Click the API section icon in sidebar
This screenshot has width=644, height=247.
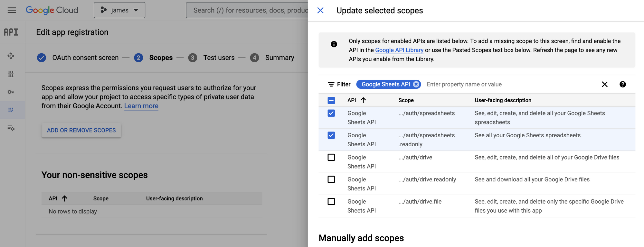pyautogui.click(x=11, y=32)
